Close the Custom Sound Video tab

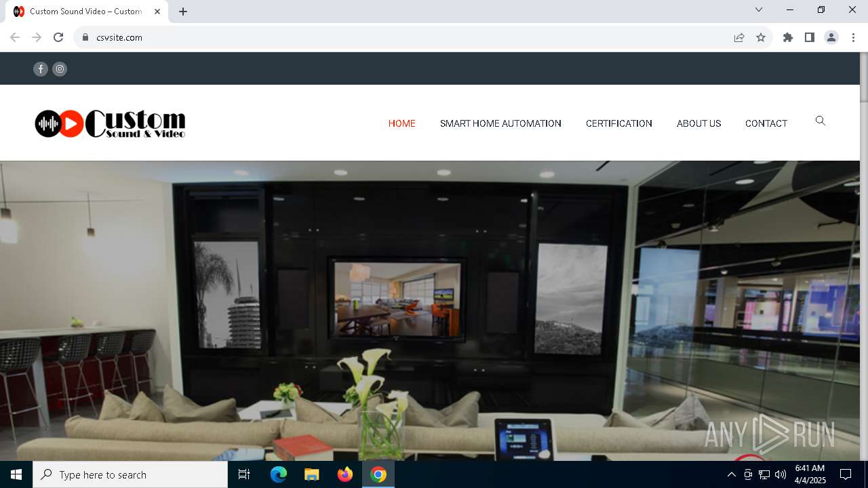[157, 11]
